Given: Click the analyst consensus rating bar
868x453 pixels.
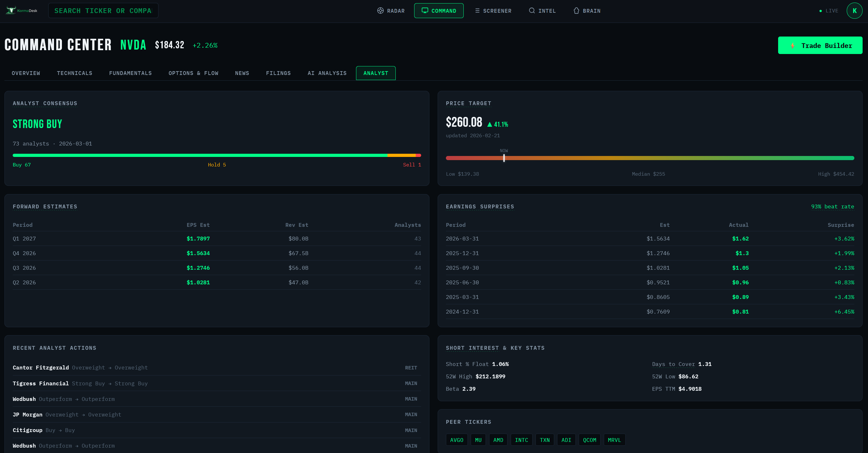Looking at the screenshot, I should [217, 155].
